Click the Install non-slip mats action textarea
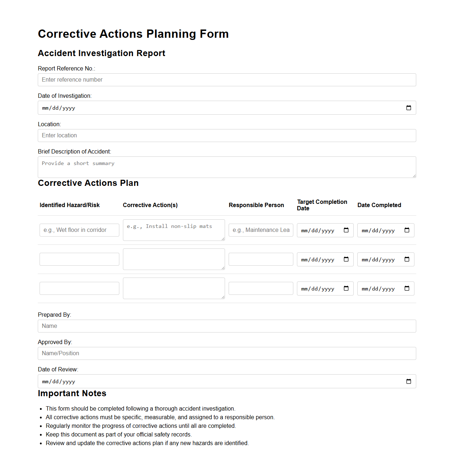 click(x=174, y=230)
